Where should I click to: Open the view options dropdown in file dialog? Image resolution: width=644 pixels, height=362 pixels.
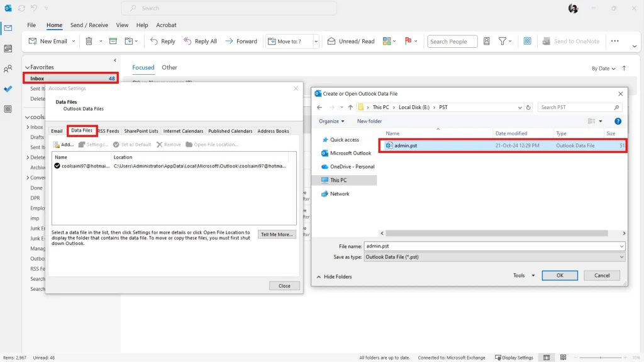click(601, 122)
